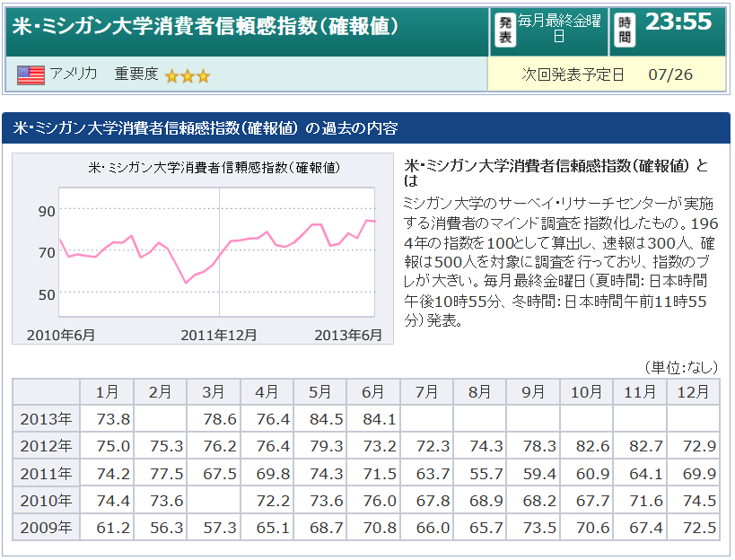Viewport: 735px width, 560px height.
Task: Click the 6月 column header
Action: (x=373, y=392)
